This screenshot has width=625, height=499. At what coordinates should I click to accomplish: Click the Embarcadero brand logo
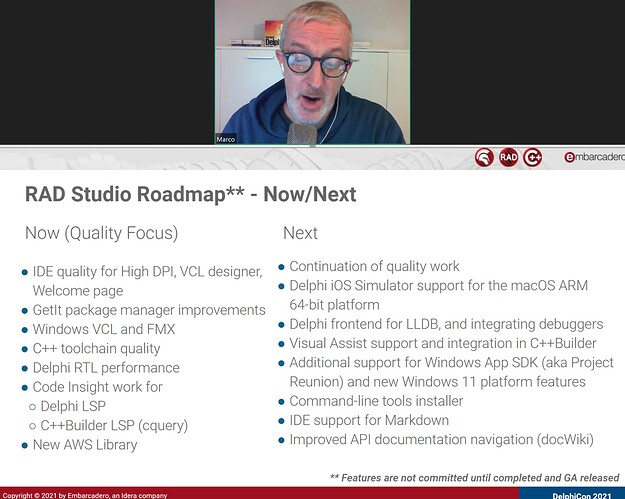(594, 157)
